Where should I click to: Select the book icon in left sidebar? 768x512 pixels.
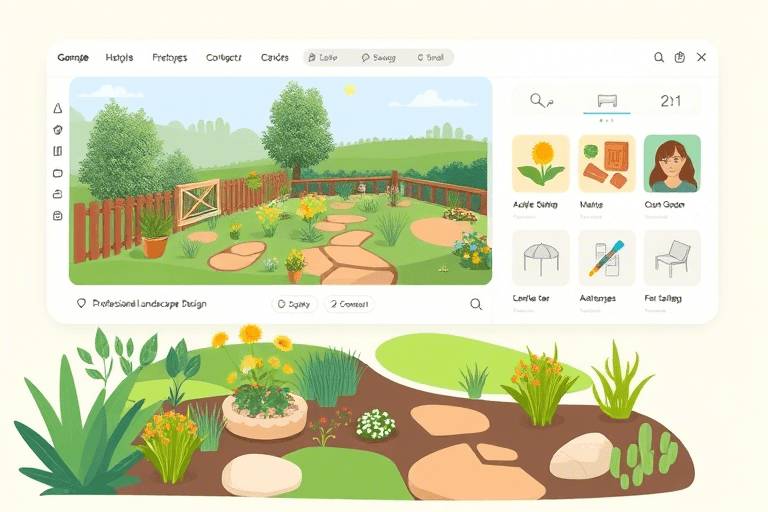[x=58, y=151]
